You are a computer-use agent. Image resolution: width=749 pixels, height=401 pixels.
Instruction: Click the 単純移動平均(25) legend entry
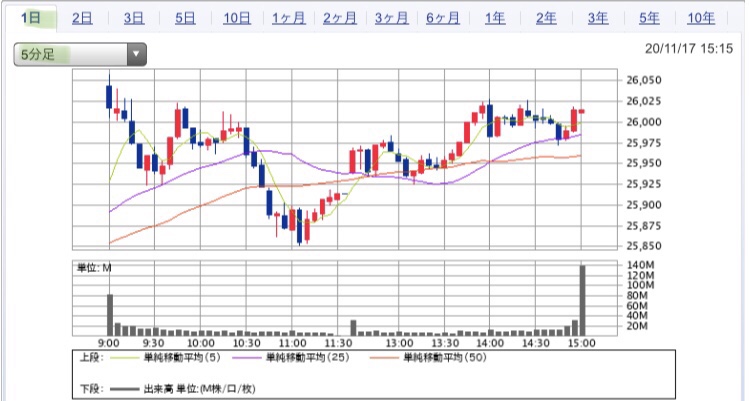tap(290, 358)
